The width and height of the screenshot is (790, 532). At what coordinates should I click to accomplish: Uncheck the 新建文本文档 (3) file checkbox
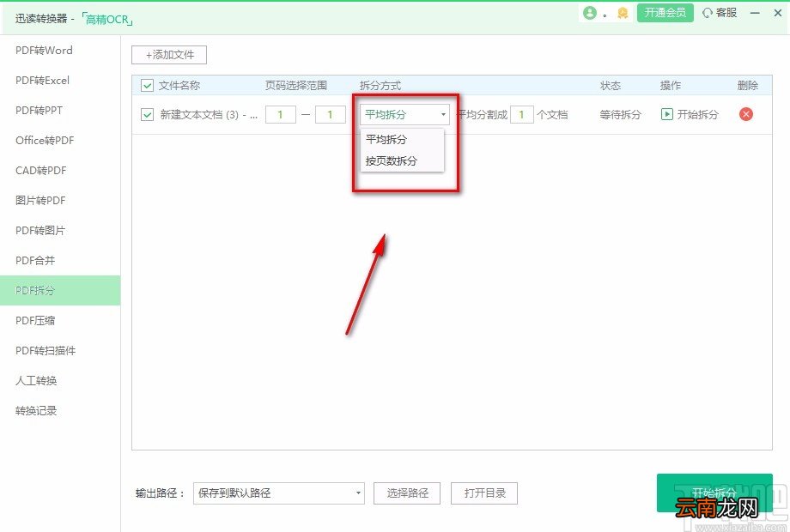pos(147,115)
